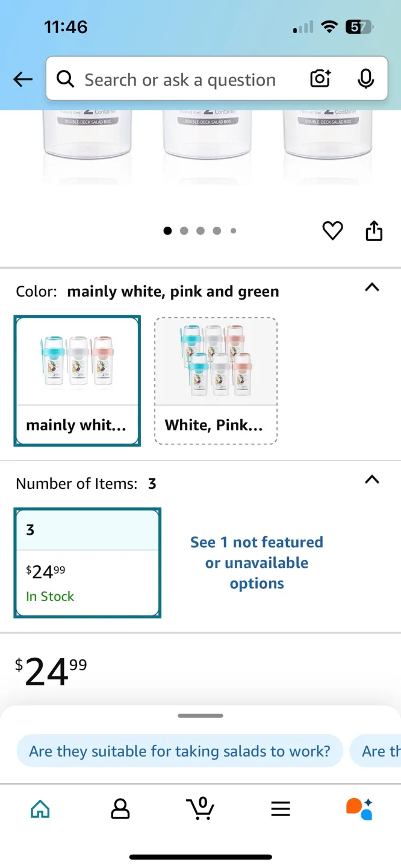Screen dimensions: 401x868
Task: Tap the second image carousel dot
Action: point(184,231)
